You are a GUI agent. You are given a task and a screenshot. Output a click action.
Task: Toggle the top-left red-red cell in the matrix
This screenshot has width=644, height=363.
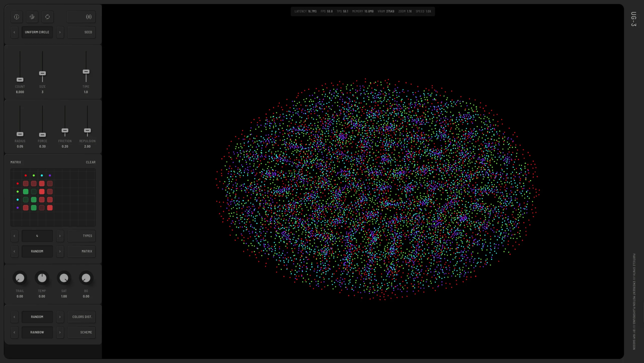(x=25, y=183)
